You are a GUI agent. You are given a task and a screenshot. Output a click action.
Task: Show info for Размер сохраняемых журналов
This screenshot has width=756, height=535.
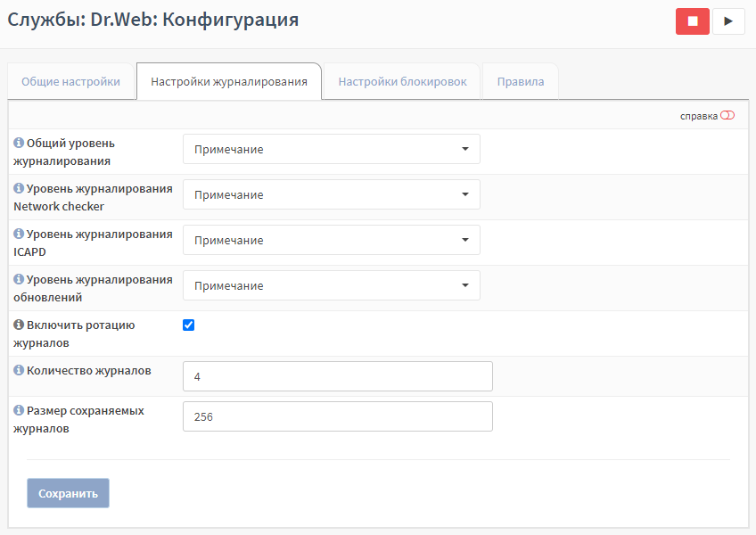[x=19, y=410]
